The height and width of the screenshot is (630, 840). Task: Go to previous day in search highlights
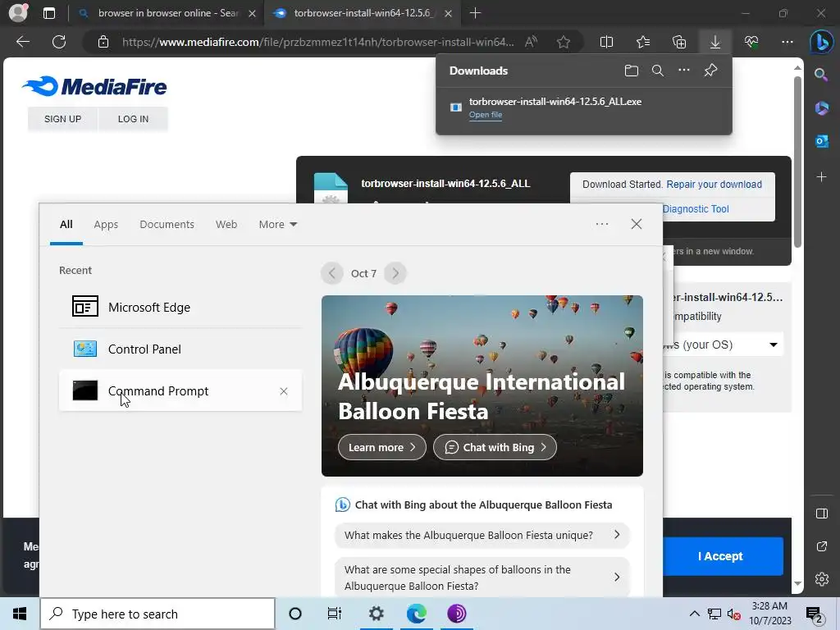pos(332,273)
